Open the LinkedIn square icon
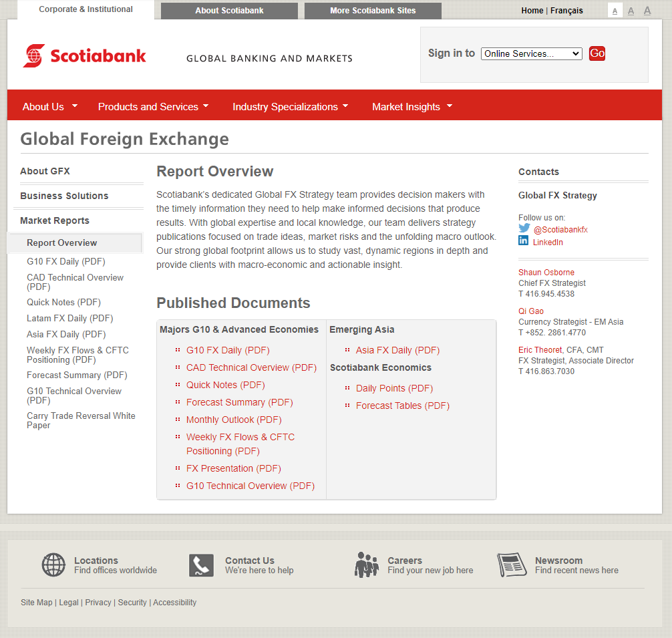This screenshot has width=672, height=638. [523, 241]
